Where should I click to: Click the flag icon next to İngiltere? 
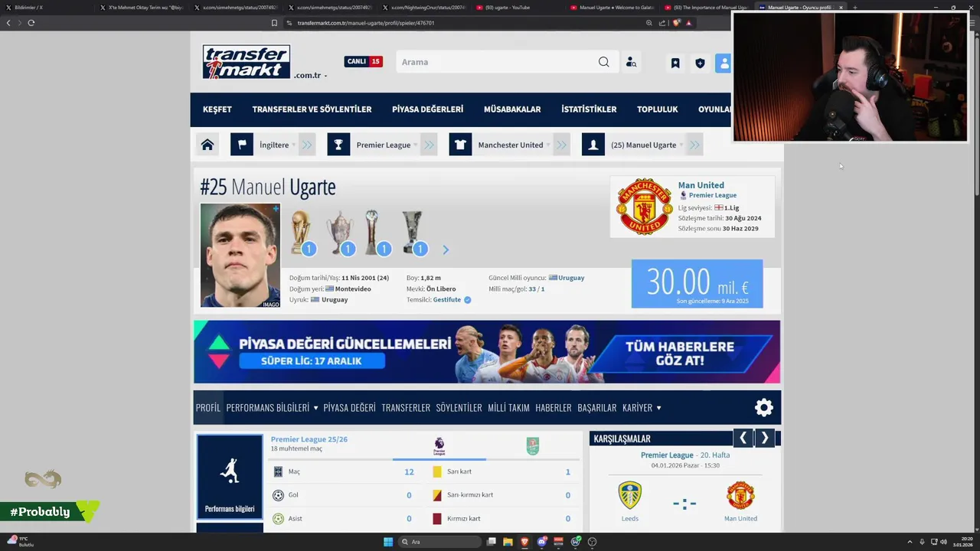[x=242, y=145]
